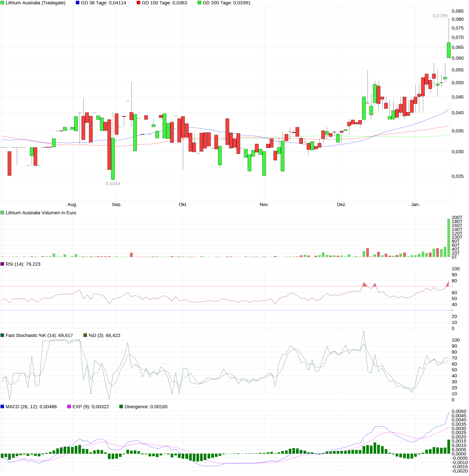Click the Sep. month axis label
The image size is (469, 476).
tap(117, 205)
